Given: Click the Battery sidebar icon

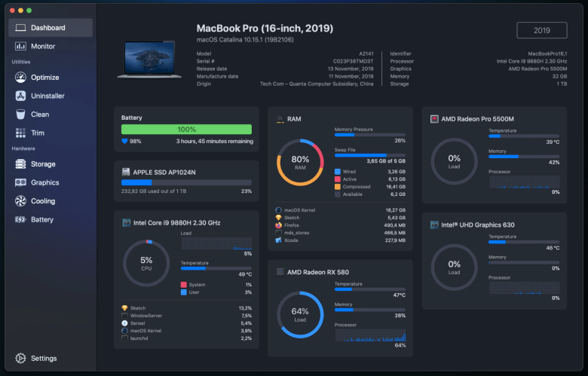Looking at the screenshot, I should point(20,220).
